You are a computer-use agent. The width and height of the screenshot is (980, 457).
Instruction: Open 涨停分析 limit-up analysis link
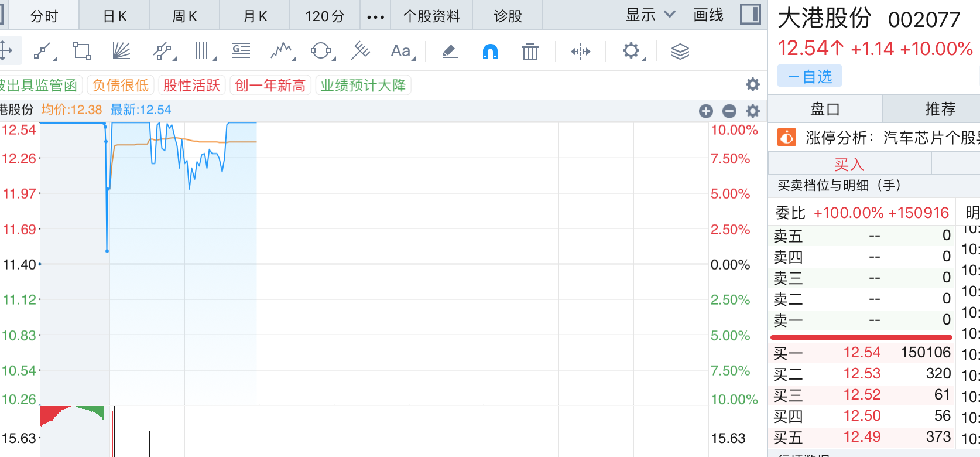tap(893, 138)
